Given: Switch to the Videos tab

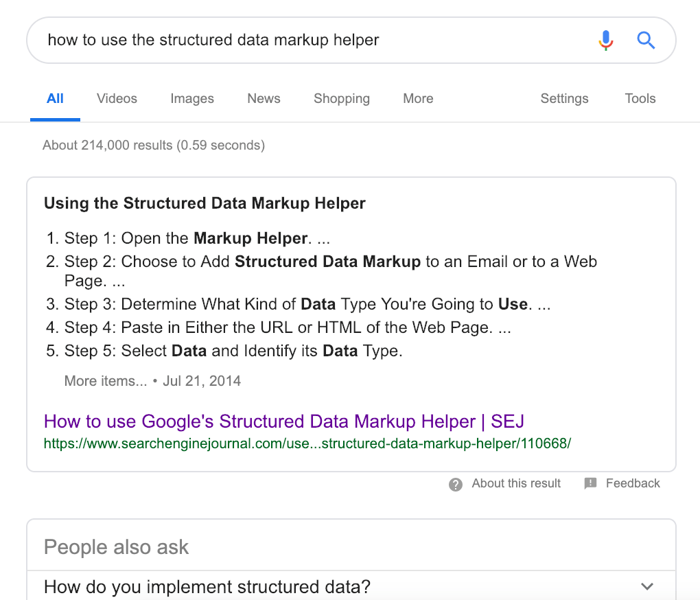Looking at the screenshot, I should tap(117, 99).
